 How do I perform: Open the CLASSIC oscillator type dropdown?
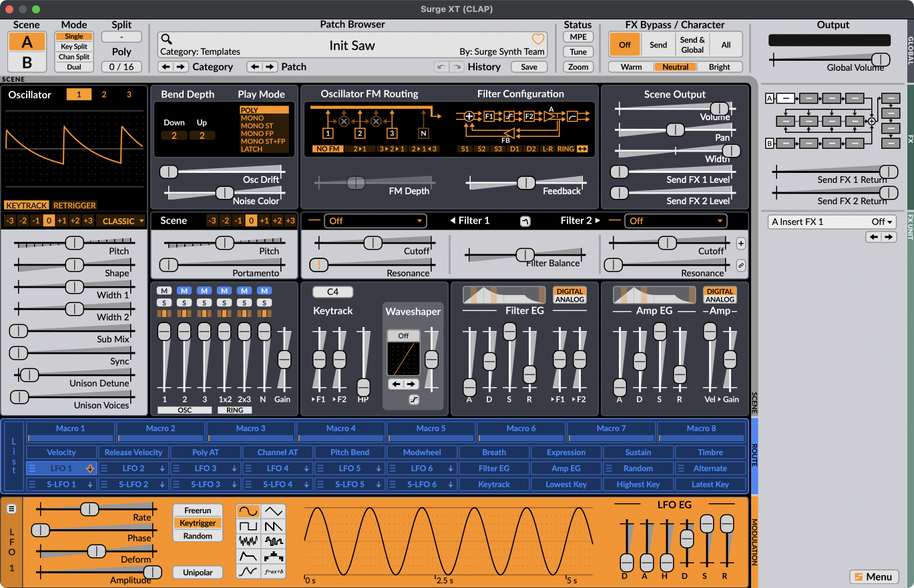(x=120, y=221)
